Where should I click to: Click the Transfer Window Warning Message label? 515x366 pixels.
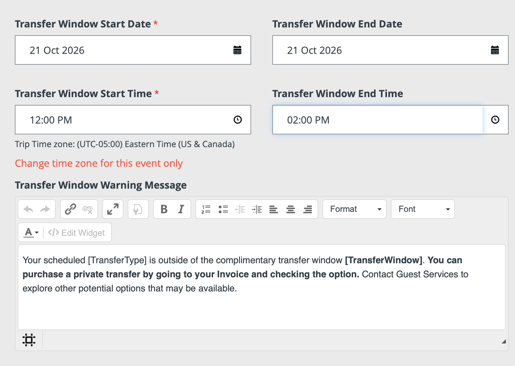[101, 185]
